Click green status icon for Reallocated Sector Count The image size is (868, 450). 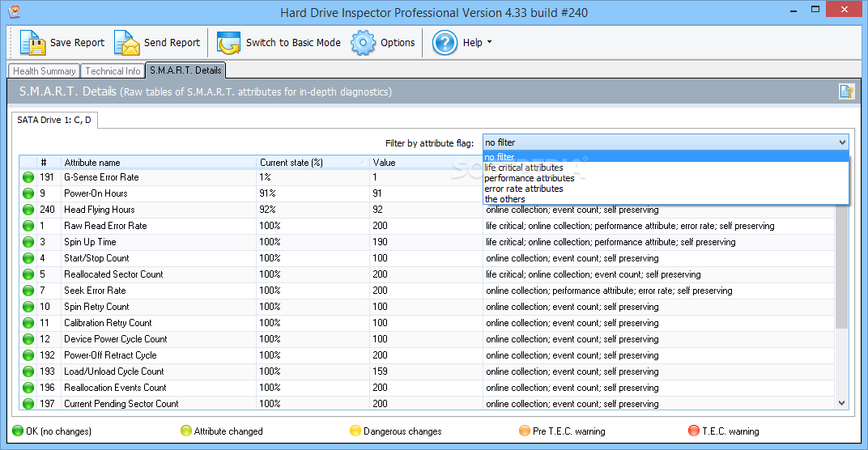click(x=28, y=274)
